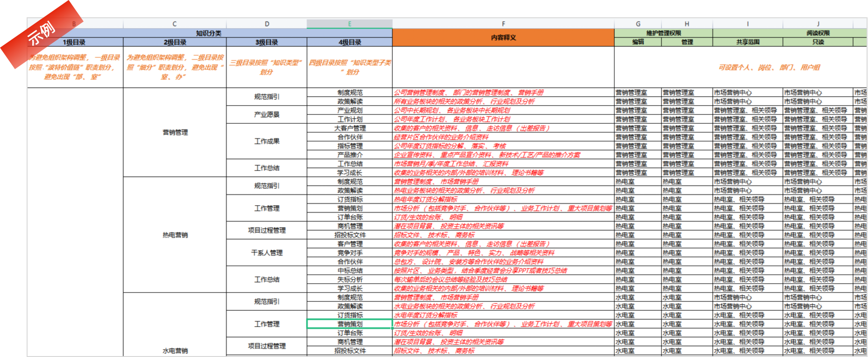This screenshot has height=357, width=868.
Task: Select column G header
Action: pos(638,24)
